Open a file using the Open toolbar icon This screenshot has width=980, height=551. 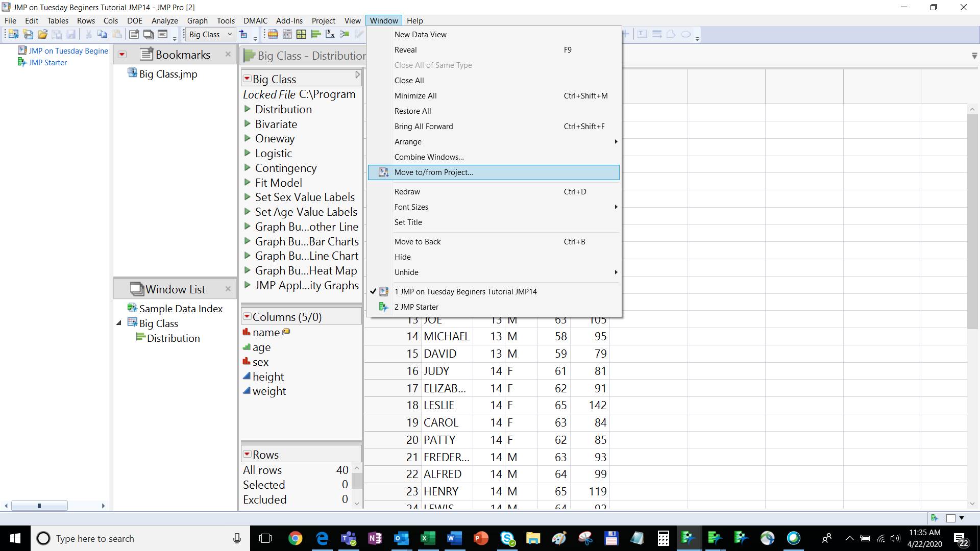pos(42,34)
